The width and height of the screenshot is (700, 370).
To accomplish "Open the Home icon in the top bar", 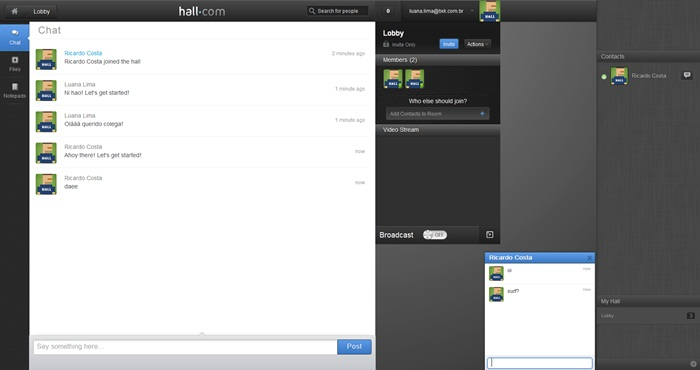I will [x=14, y=11].
